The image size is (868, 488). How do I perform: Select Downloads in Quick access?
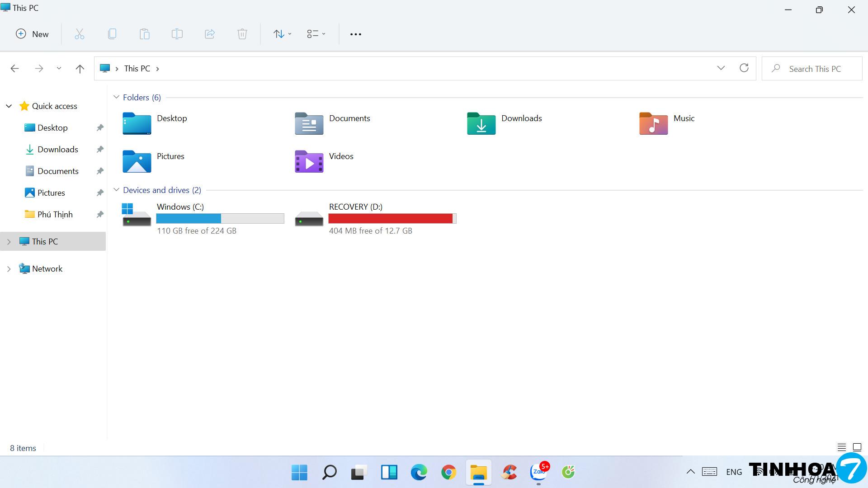click(x=57, y=150)
